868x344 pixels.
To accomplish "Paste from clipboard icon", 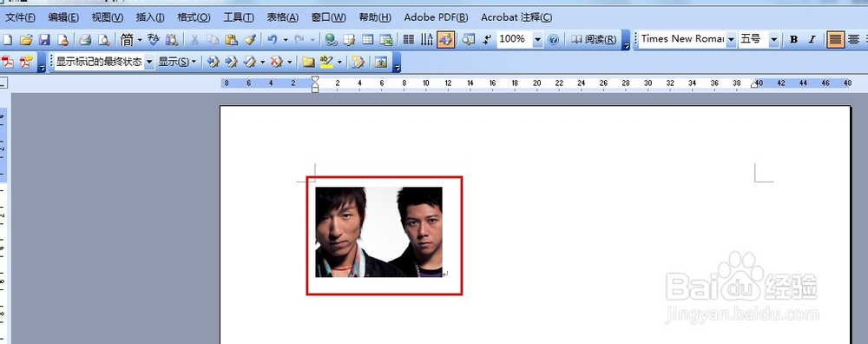I will point(232,40).
